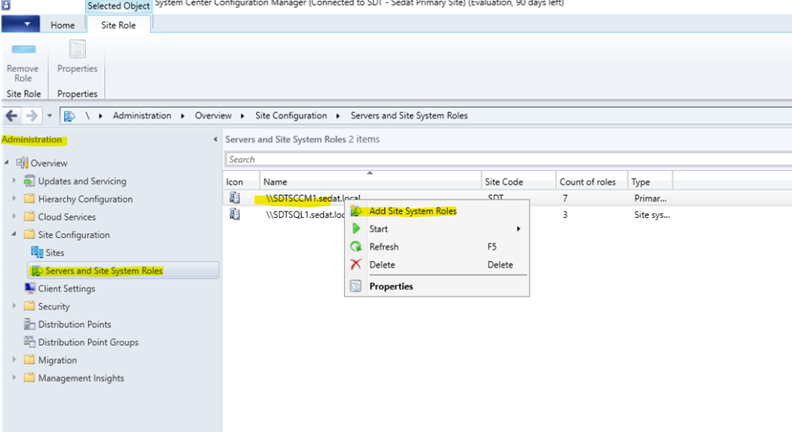Open Distribution Points node icon
Viewport: 792px width, 432px height.
(30, 324)
